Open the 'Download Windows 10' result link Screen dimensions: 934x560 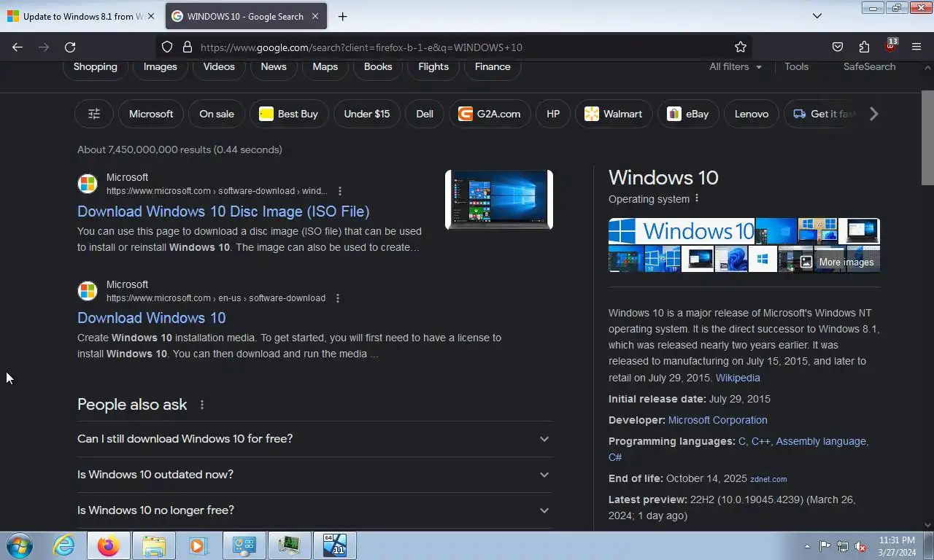coord(151,318)
